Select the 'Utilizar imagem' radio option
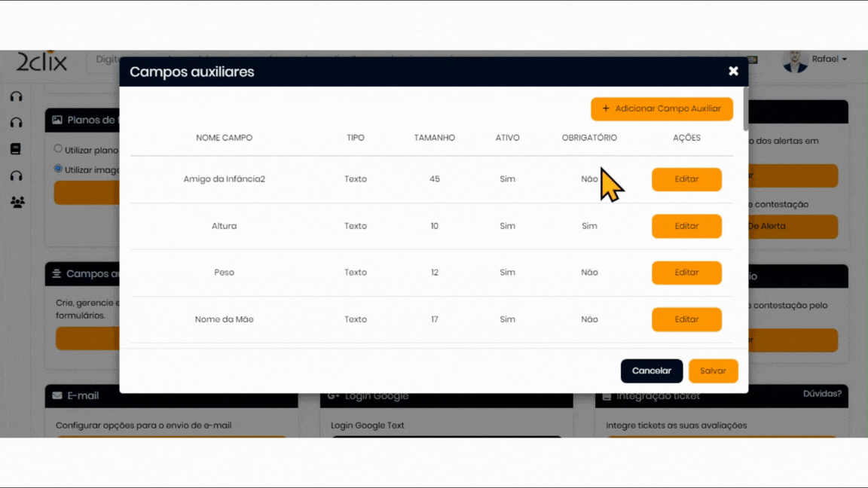 point(58,169)
